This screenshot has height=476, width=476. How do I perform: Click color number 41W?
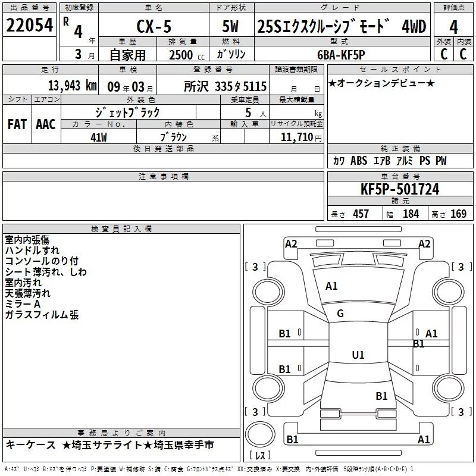click(99, 137)
